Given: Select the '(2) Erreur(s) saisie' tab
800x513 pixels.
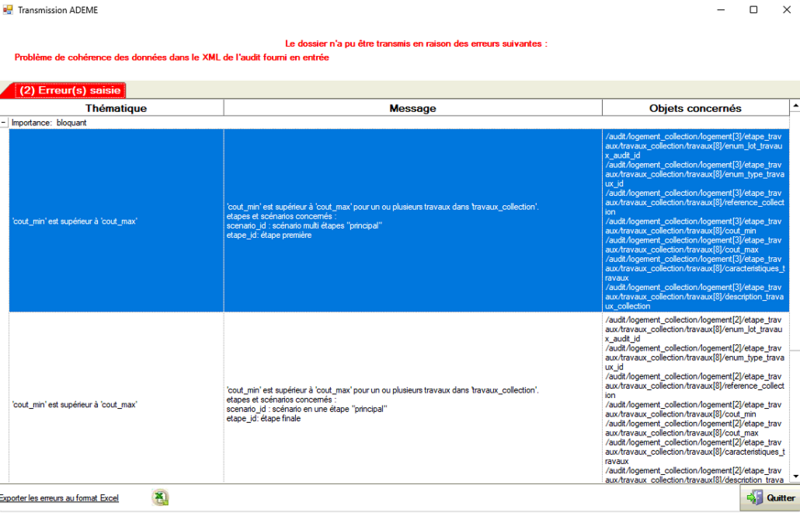Looking at the screenshot, I should 68,90.
